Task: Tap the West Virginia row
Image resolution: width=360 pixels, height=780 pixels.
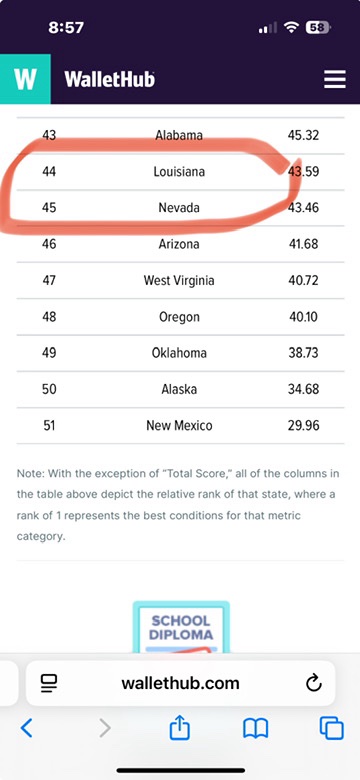Action: point(180,281)
